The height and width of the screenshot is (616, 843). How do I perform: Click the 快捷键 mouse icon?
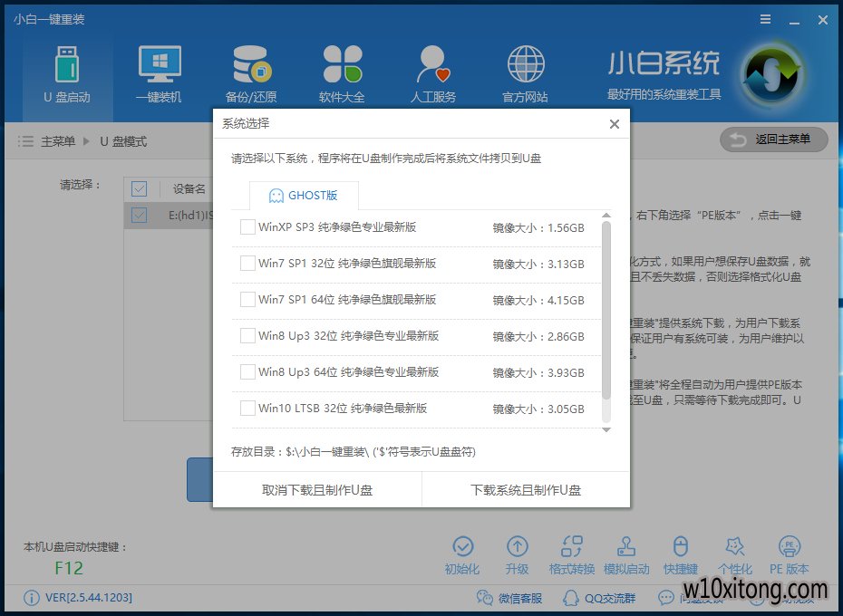pos(681,546)
